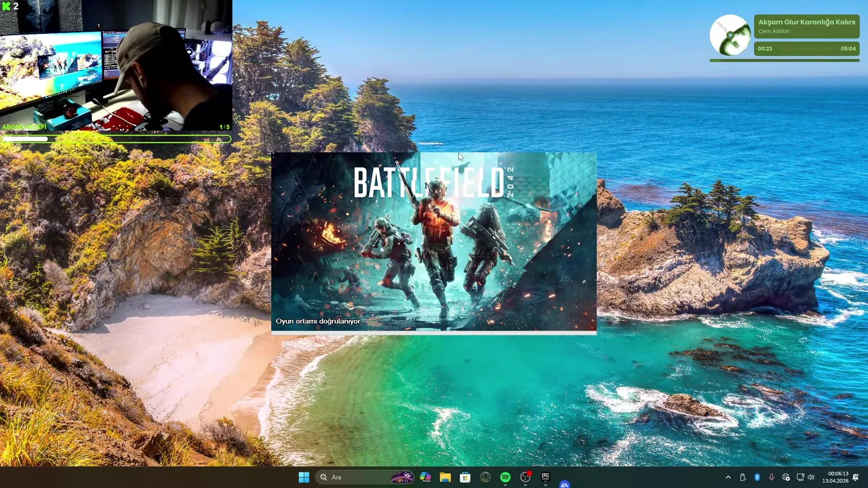Image resolution: width=868 pixels, height=488 pixels.
Task: Click the webcam overlay feed
Action: tap(116, 66)
